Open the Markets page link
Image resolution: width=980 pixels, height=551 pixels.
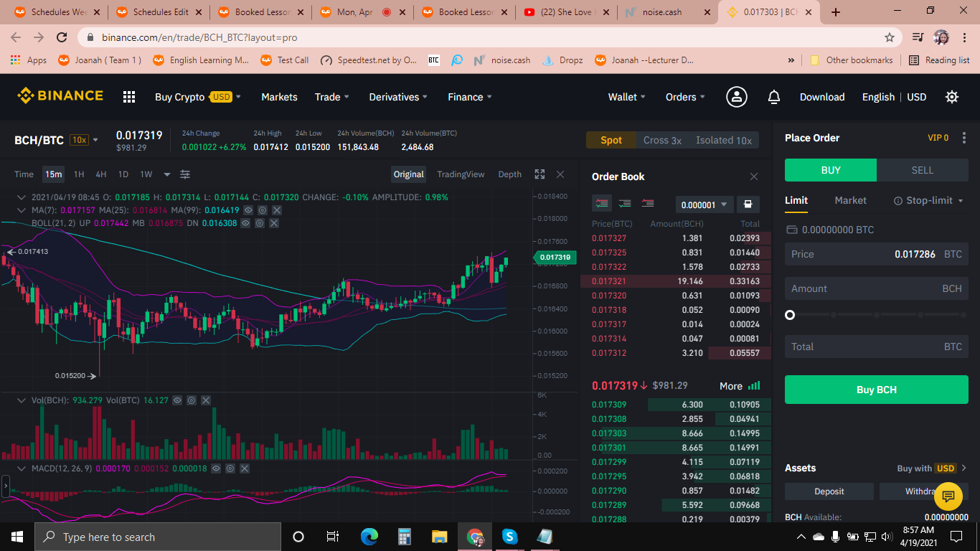[x=279, y=97]
